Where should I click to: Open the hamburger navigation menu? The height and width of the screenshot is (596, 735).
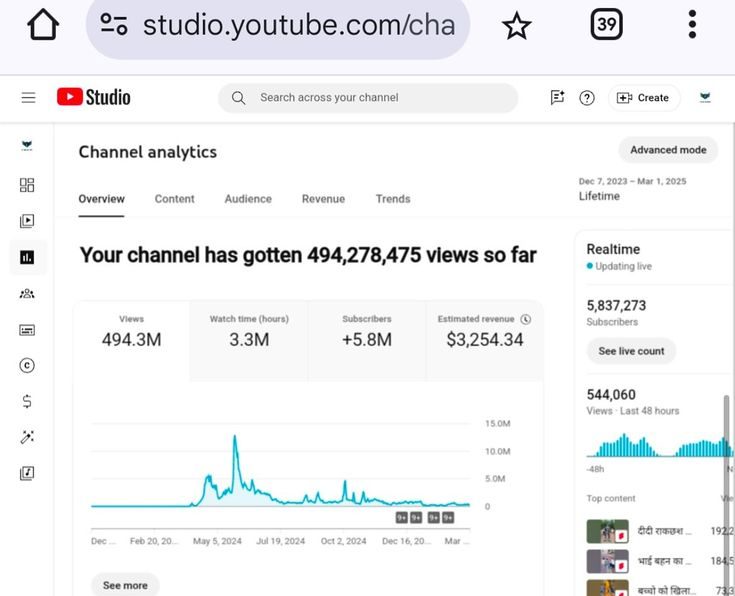pyautogui.click(x=29, y=98)
